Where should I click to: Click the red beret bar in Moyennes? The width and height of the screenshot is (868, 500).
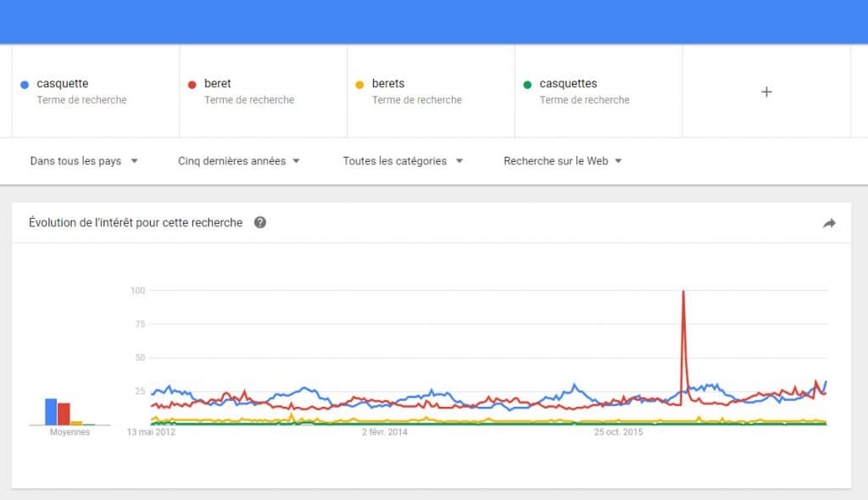click(x=64, y=414)
